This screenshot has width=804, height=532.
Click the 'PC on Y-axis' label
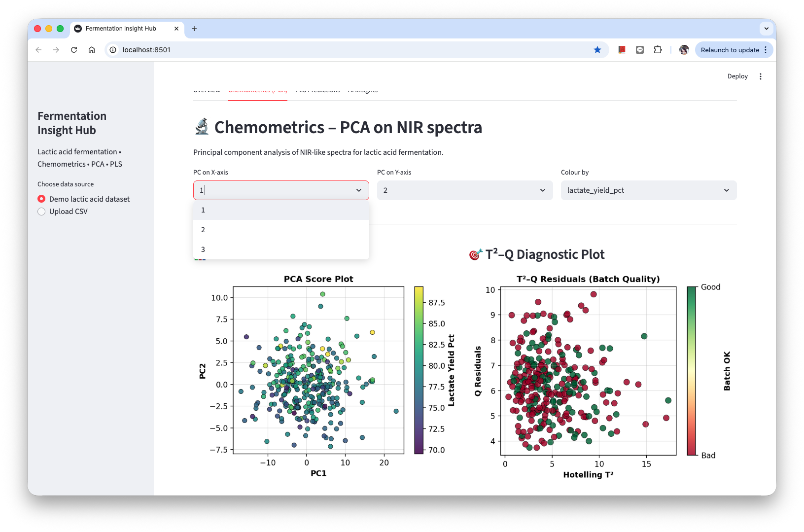[x=394, y=173]
